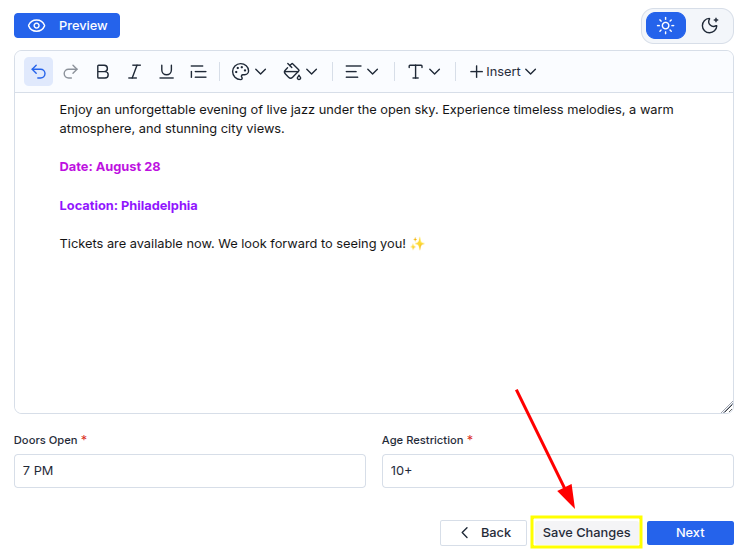The height and width of the screenshot is (560, 750).
Task: Toggle italic formatting
Action: click(x=134, y=72)
